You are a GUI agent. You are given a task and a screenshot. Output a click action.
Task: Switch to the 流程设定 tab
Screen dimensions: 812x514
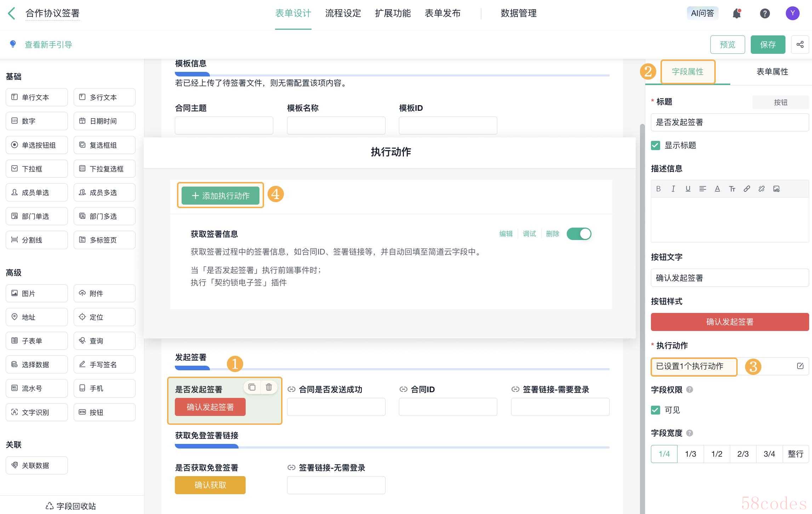pyautogui.click(x=343, y=13)
